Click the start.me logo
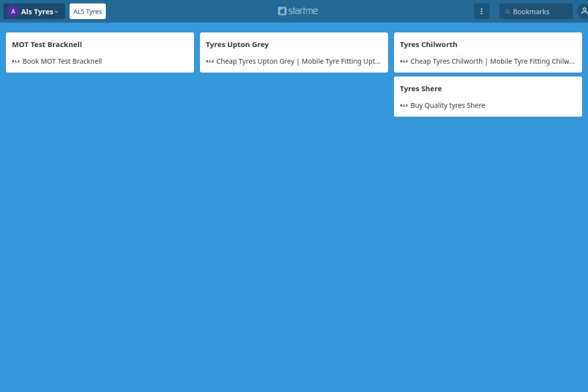 pos(298,11)
